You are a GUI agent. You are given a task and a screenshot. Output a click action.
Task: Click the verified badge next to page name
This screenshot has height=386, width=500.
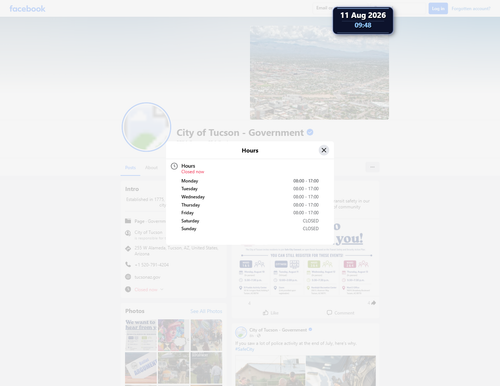click(310, 132)
